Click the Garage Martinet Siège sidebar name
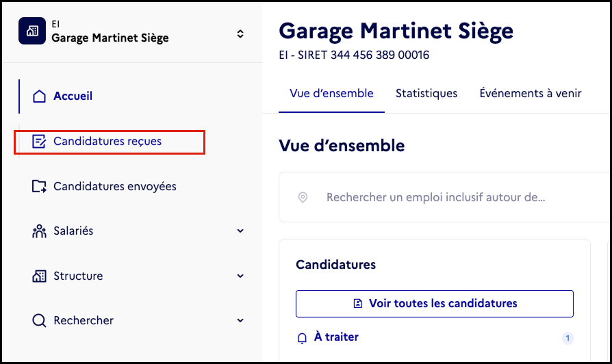The height and width of the screenshot is (364, 612). pyautogui.click(x=110, y=38)
